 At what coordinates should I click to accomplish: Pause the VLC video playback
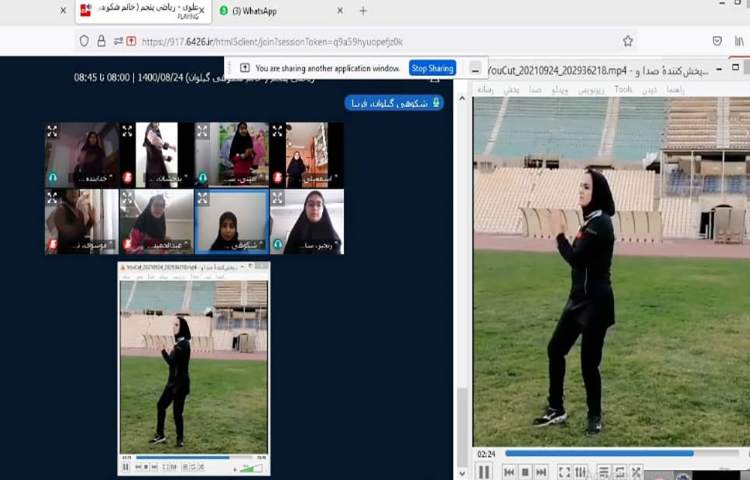pos(484,472)
